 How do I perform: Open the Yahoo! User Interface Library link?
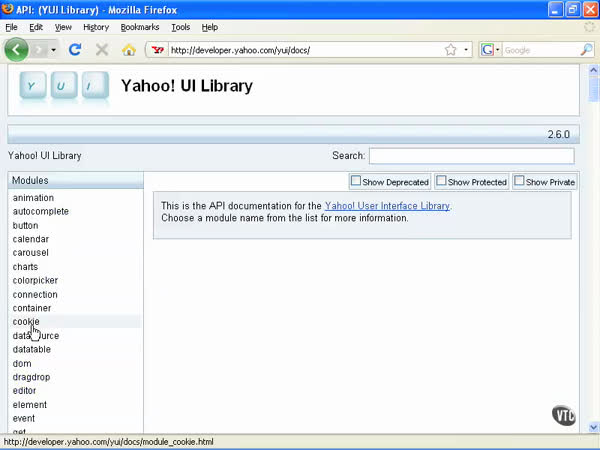387,206
